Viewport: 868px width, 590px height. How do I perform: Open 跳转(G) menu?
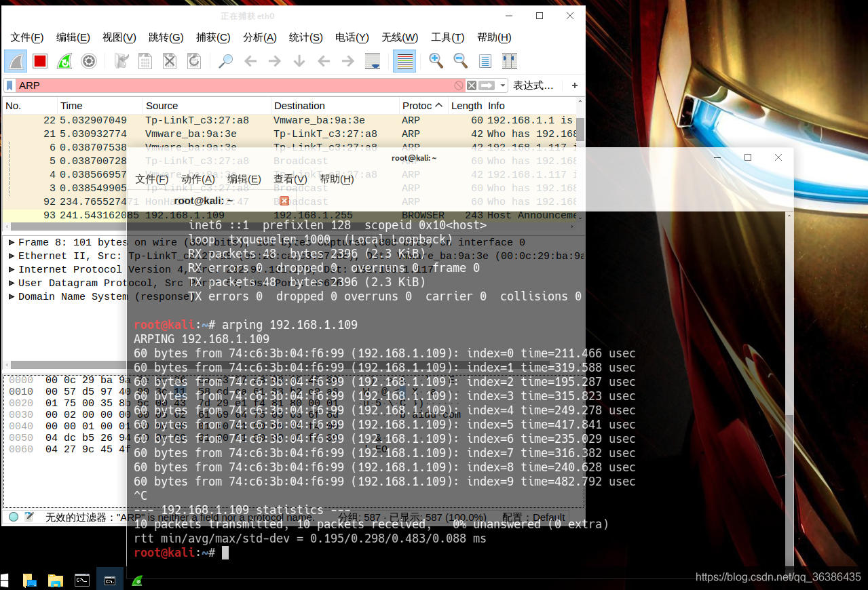166,37
